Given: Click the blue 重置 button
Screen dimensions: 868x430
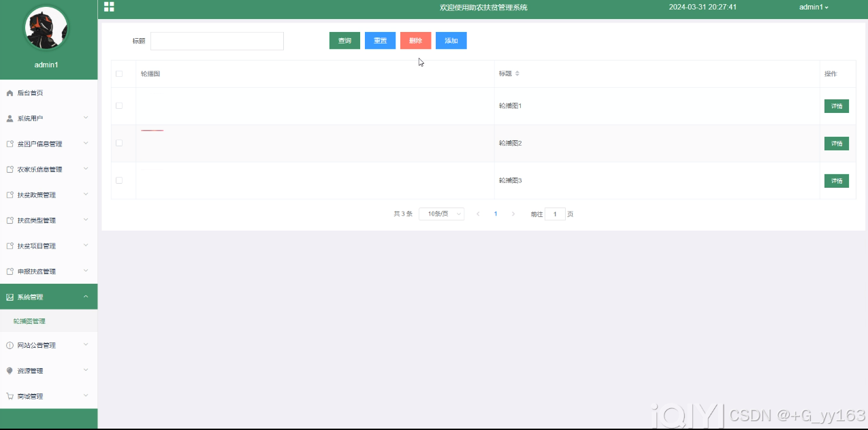Looking at the screenshot, I should pos(380,41).
